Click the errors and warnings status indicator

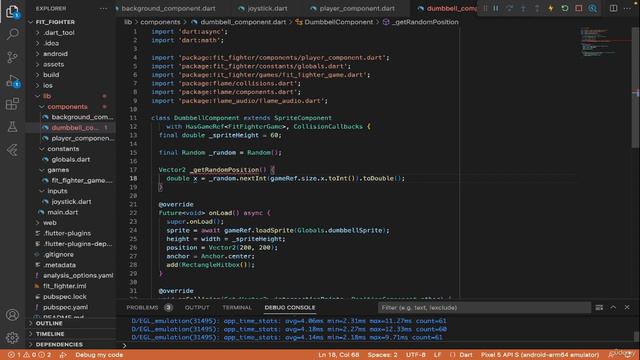pos(29,355)
